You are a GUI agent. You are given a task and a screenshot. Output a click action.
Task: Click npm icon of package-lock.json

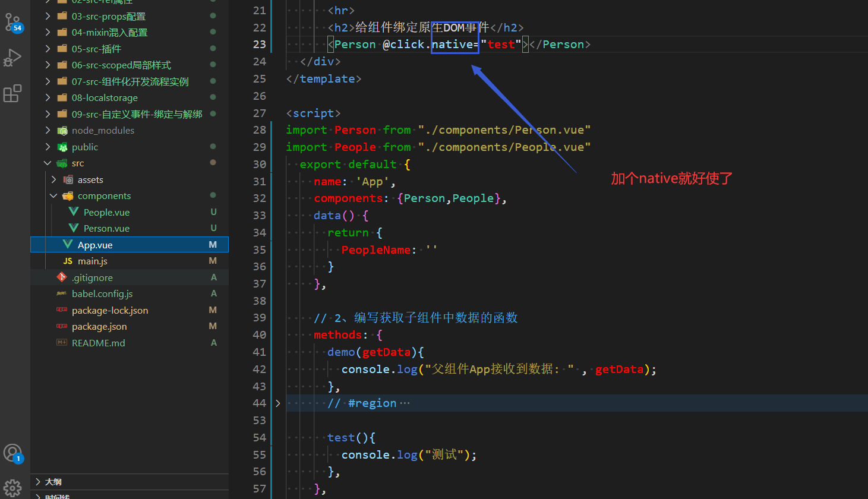[62, 310]
